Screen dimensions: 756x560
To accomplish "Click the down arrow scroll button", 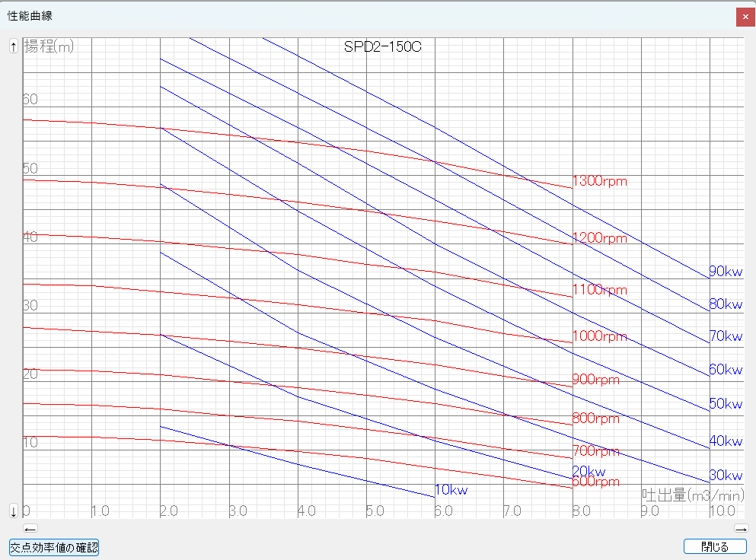I will point(13,510).
